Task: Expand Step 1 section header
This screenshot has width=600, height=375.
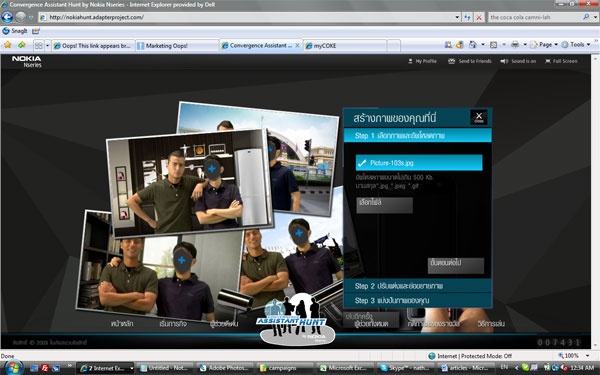Action: 417,135
